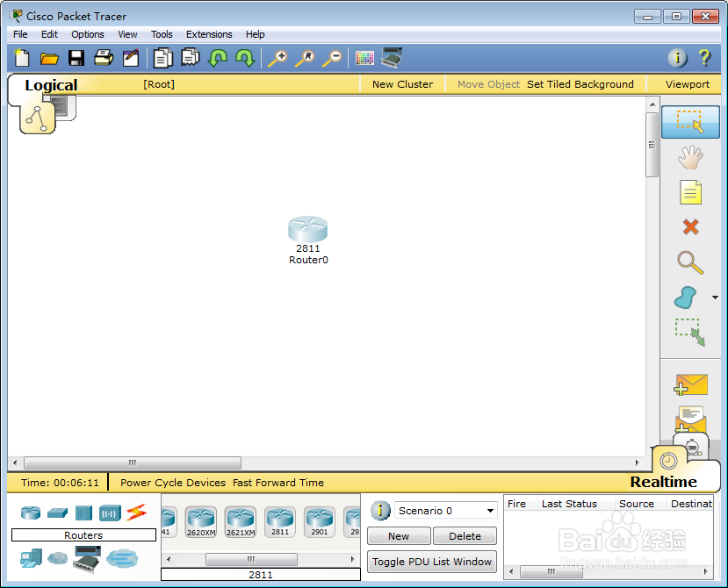Save the topology with the floppy icon
This screenshot has width=728, height=588.
click(76, 58)
